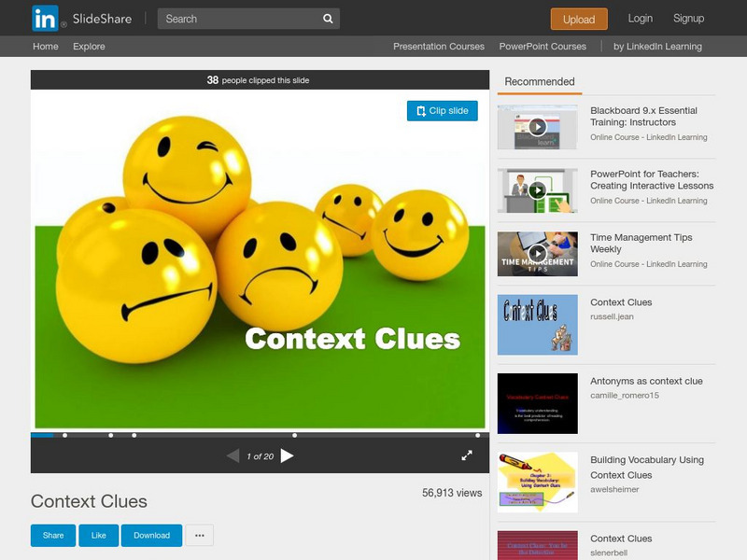Open the Signup link
Image resolution: width=747 pixels, height=560 pixels.
[x=688, y=19]
